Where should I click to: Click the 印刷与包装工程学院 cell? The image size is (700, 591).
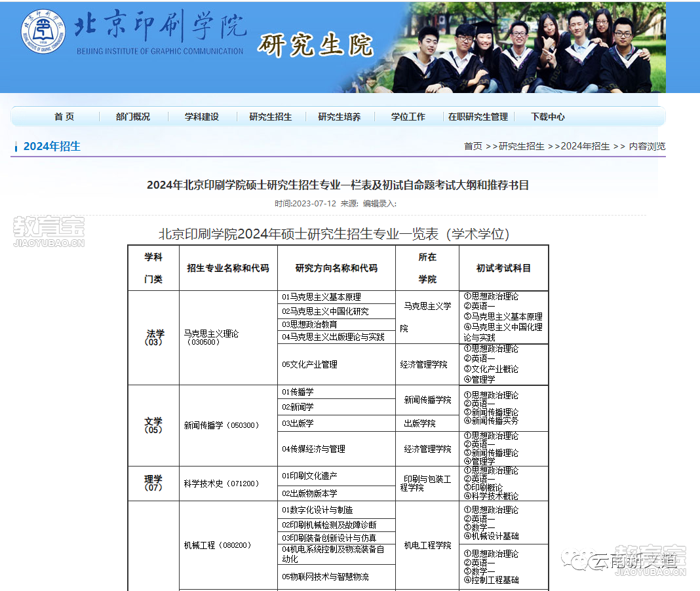427,484
